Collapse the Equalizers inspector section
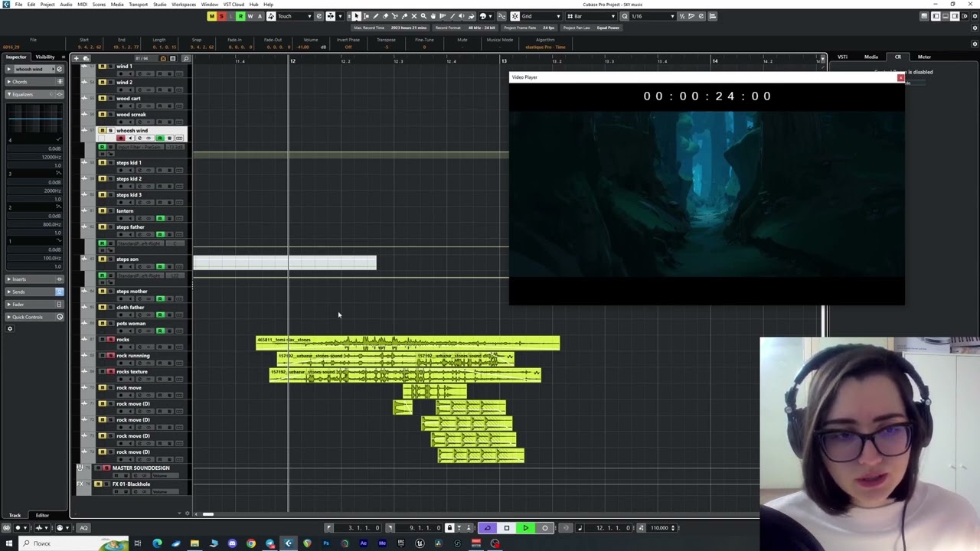This screenshot has width=980, height=551. coord(34,94)
